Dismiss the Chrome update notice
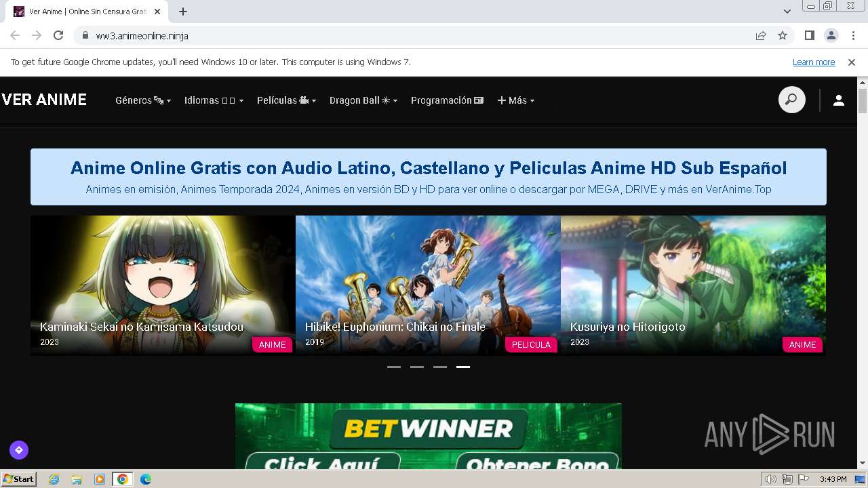The image size is (868, 488). point(852,62)
